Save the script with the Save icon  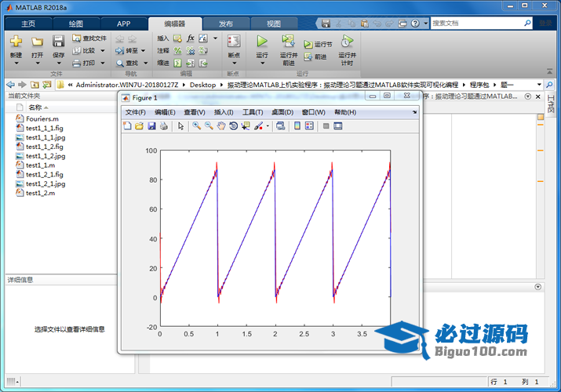[58, 42]
